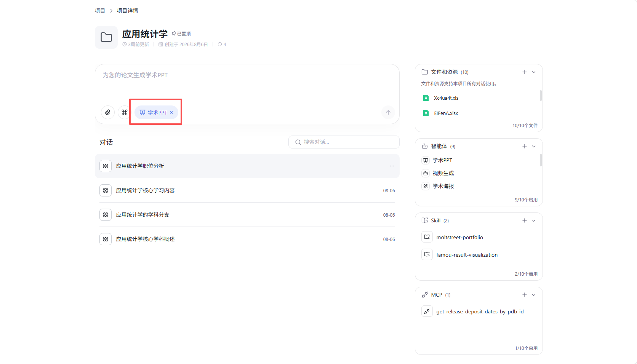Viewport: 637px width, 364px height.
Task: Add a new file with plus icon
Action: pyautogui.click(x=525, y=72)
